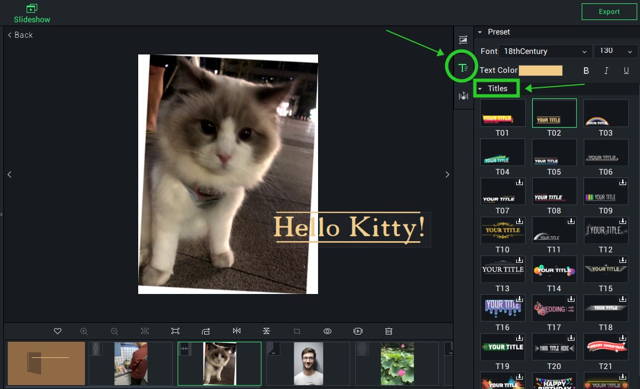
Task: Download the T15 title preset
Action: click(x=622, y=260)
